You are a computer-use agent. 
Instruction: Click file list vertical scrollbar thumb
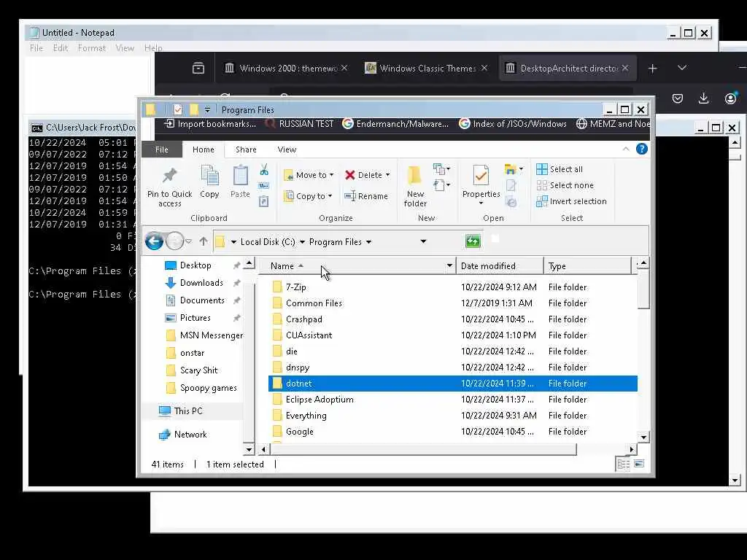[643, 289]
